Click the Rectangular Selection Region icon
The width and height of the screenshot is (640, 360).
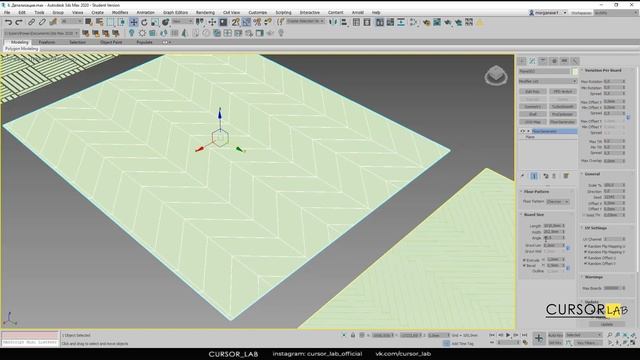click(x=110, y=22)
